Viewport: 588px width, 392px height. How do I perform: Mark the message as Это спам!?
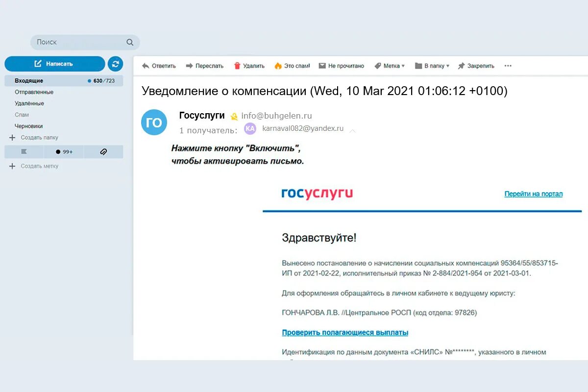point(292,66)
